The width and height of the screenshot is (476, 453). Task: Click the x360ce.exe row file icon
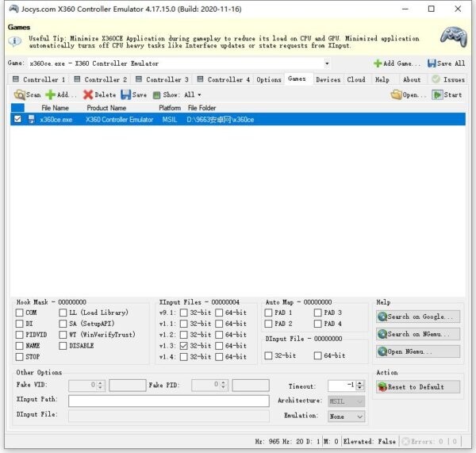pyautogui.click(x=31, y=119)
